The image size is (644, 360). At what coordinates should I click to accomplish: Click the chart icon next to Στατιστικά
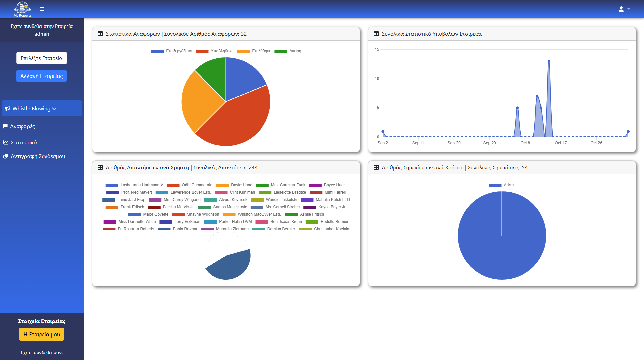pos(6,143)
